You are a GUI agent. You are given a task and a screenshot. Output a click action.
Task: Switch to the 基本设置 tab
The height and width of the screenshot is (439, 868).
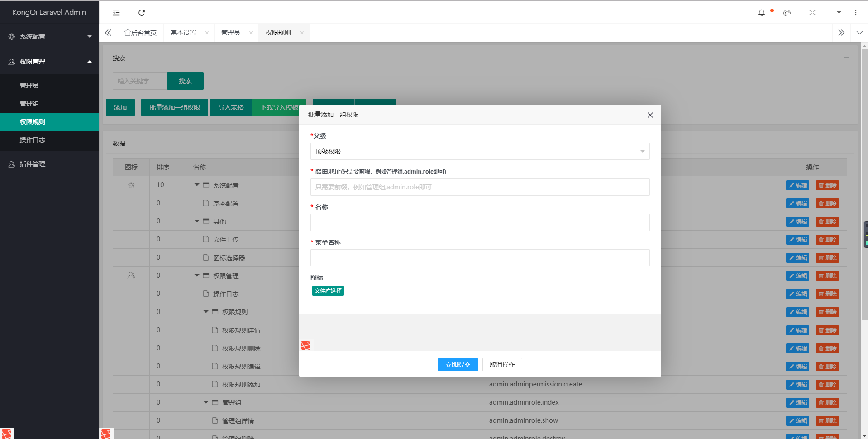(x=183, y=33)
